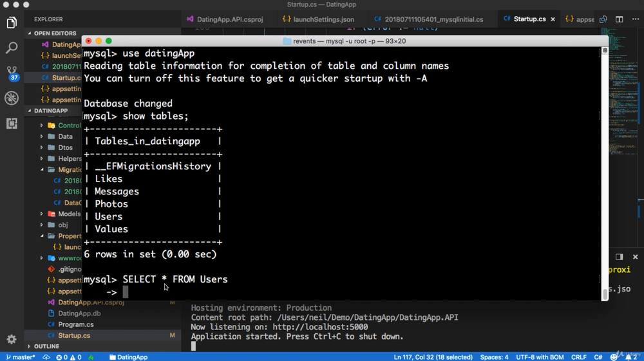Click the flame icon in status bar
Viewport: 644px width, 361px height.
91,357
